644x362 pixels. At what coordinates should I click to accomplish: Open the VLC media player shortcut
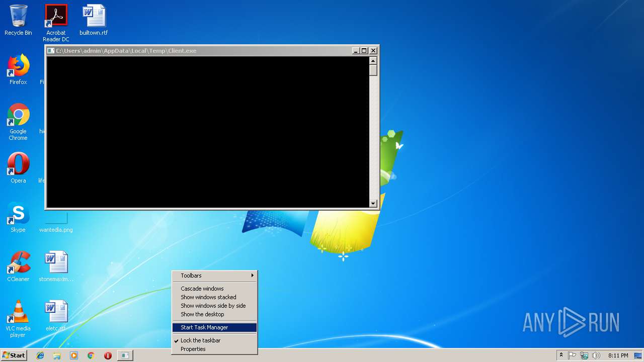[18, 319]
